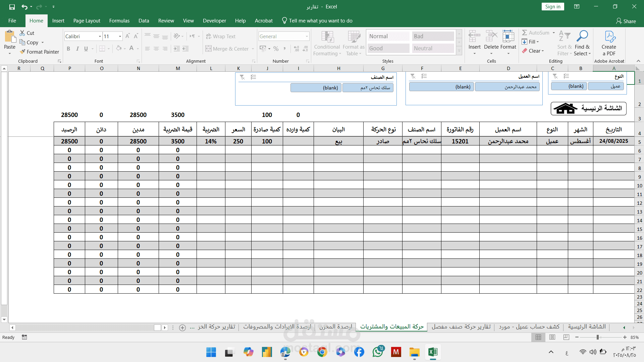Click the Save floppy disk icon
The image size is (644, 362).
point(12,7)
